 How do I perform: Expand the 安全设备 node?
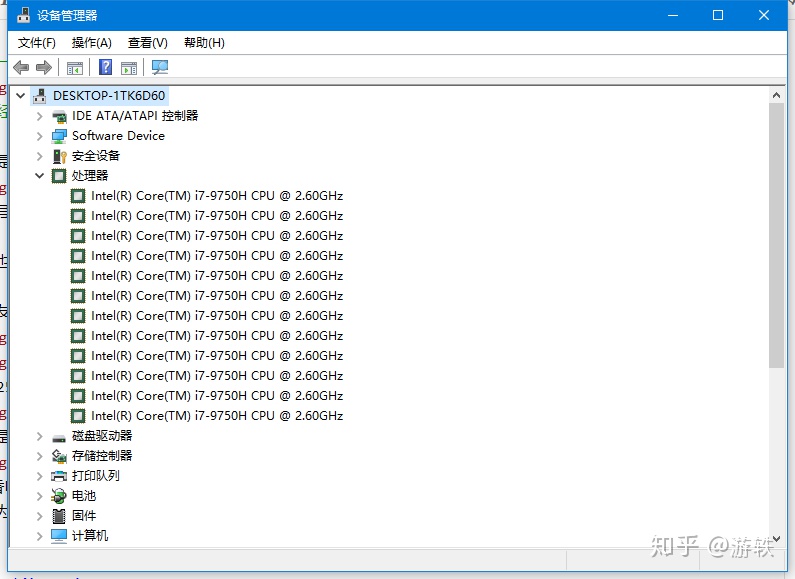(40, 156)
